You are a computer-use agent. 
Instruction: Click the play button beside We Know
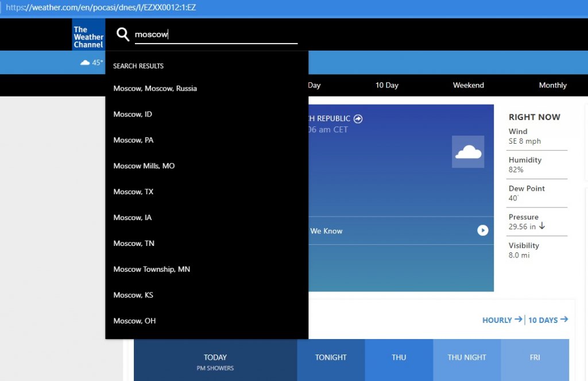point(483,230)
